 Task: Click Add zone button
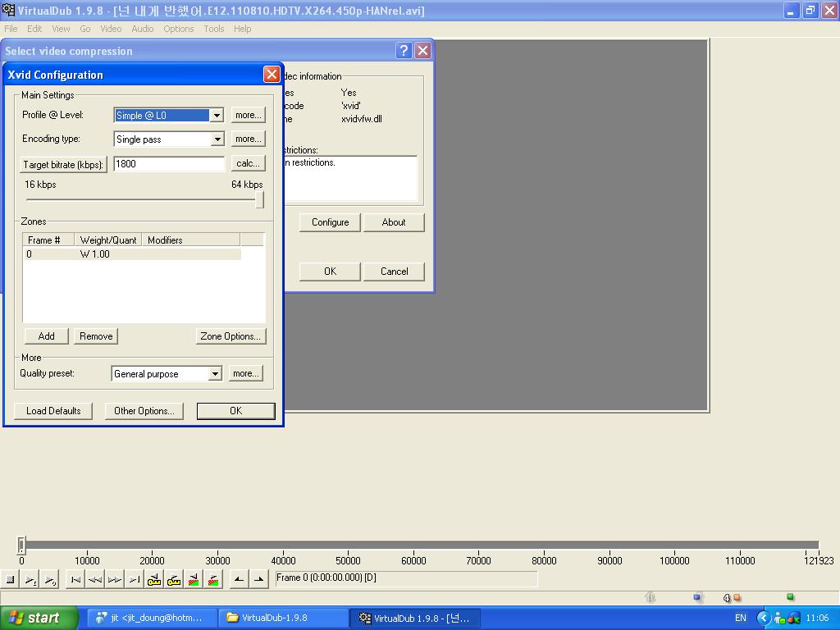click(x=47, y=336)
